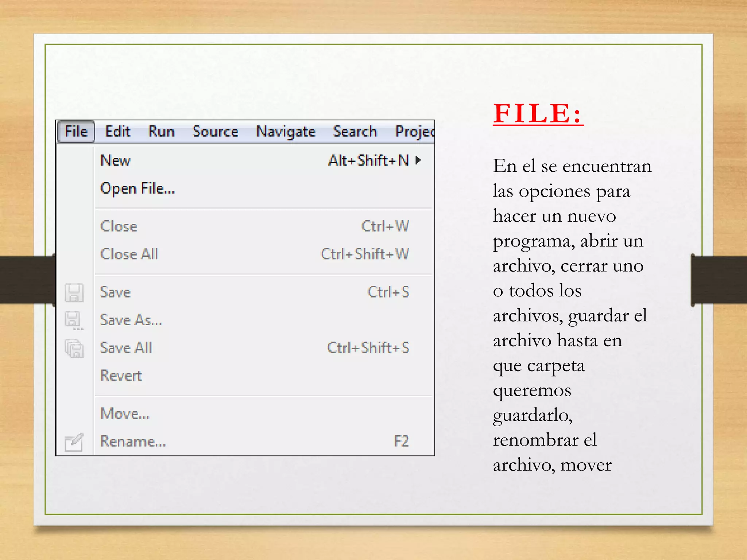Open the File menu
The width and height of the screenshot is (747, 560).
(76, 131)
